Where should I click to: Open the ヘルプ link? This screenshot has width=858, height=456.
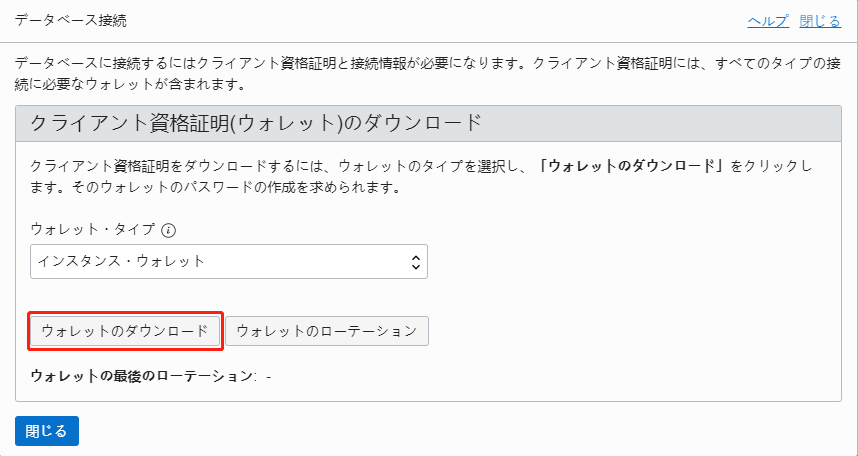coord(768,20)
